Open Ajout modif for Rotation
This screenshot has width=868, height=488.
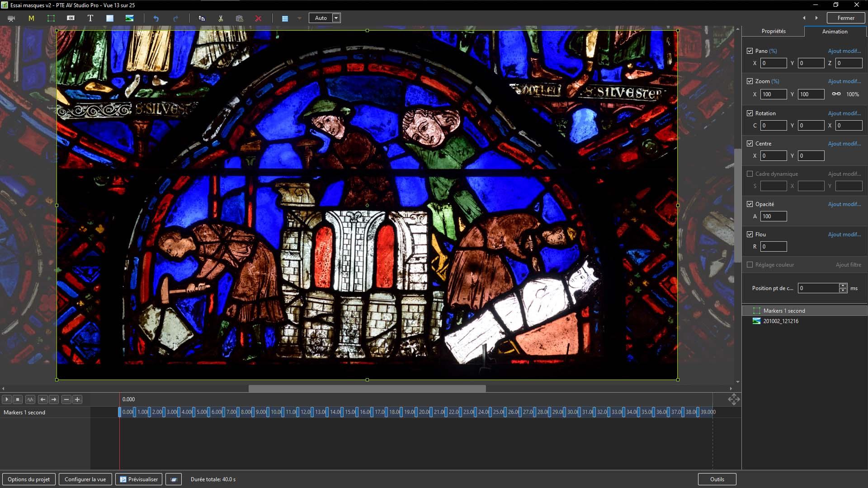[844, 113]
